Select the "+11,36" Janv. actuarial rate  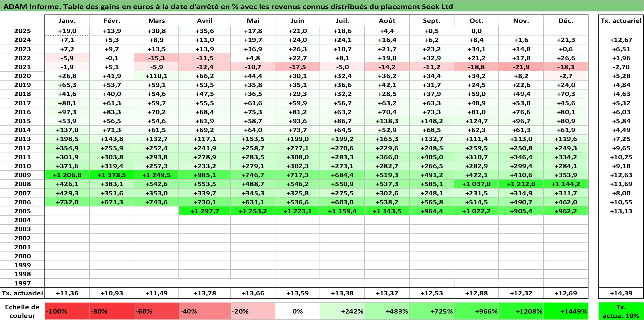click(67, 293)
